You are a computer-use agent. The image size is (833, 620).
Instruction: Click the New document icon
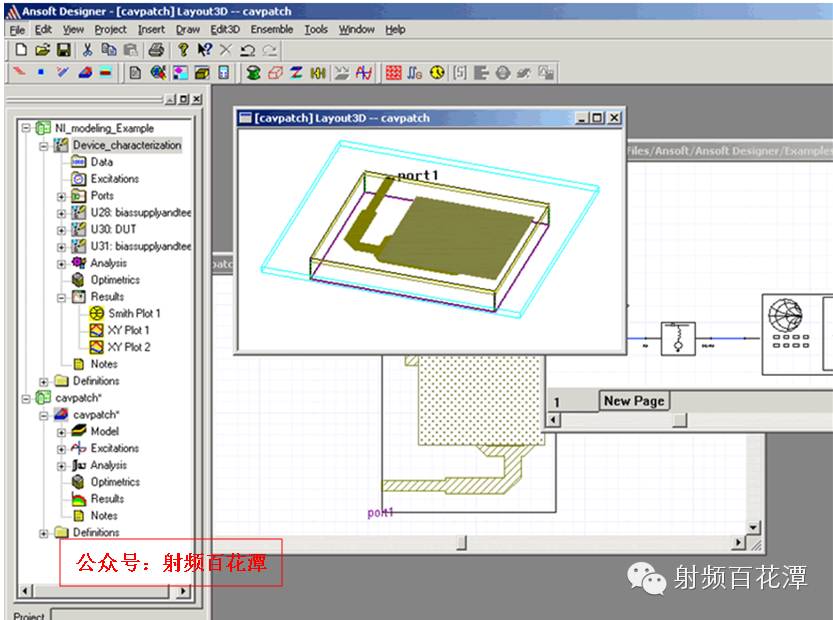point(21,49)
